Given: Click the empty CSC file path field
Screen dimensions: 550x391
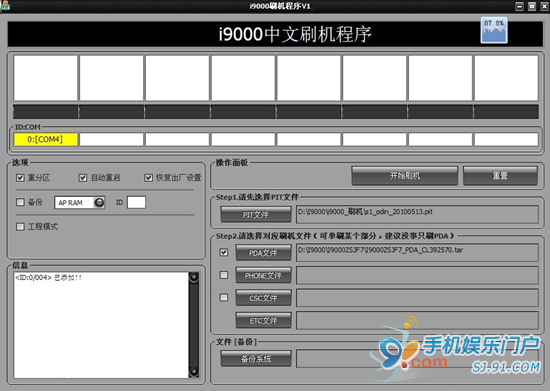Looking at the screenshot, I should [417, 298].
